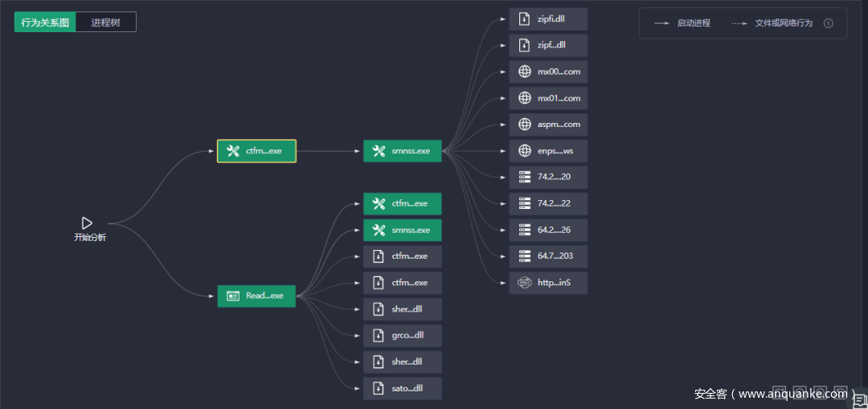Click the smnss.exe node linked to network items
The width and height of the screenshot is (868, 409).
point(402,151)
